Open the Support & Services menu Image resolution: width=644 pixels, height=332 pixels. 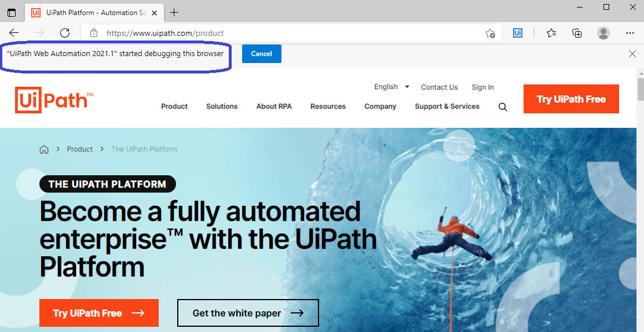coord(447,106)
